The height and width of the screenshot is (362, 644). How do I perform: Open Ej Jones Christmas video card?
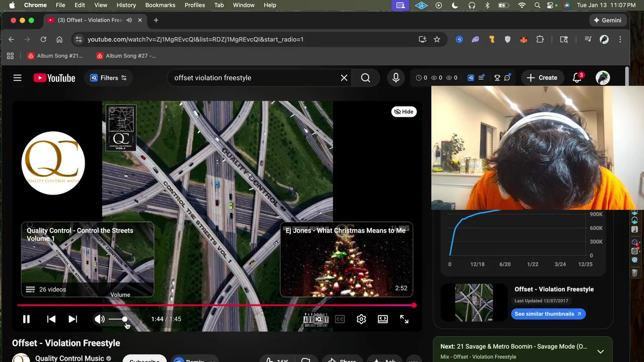pyautogui.click(x=346, y=259)
